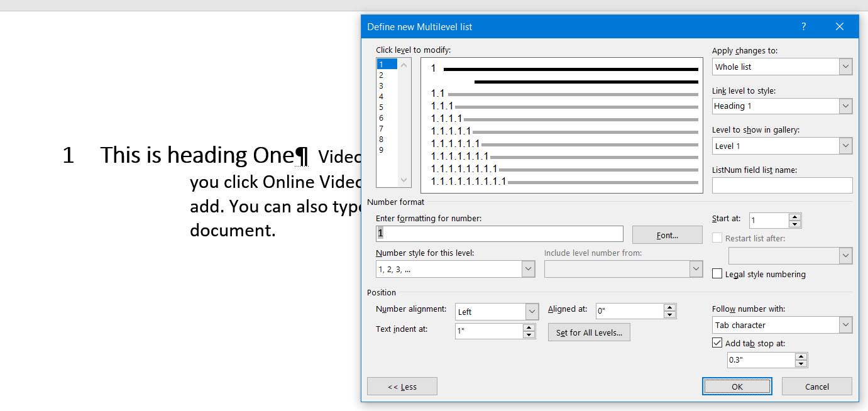Open the Follow number with dropdown
This screenshot has width=868, height=411.
click(846, 324)
